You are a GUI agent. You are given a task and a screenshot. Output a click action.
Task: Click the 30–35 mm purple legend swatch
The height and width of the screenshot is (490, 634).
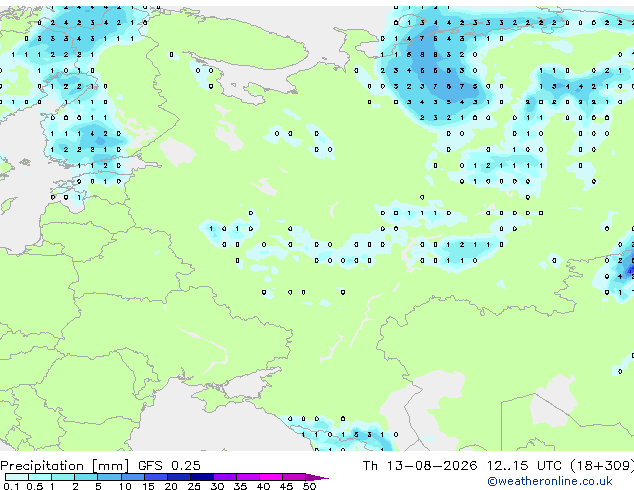click(x=225, y=477)
